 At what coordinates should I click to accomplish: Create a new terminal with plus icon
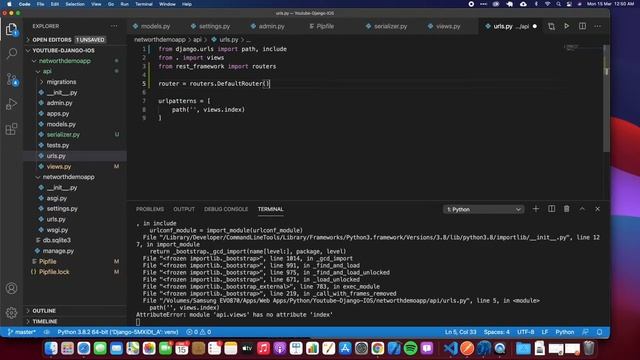pyautogui.click(x=536, y=209)
